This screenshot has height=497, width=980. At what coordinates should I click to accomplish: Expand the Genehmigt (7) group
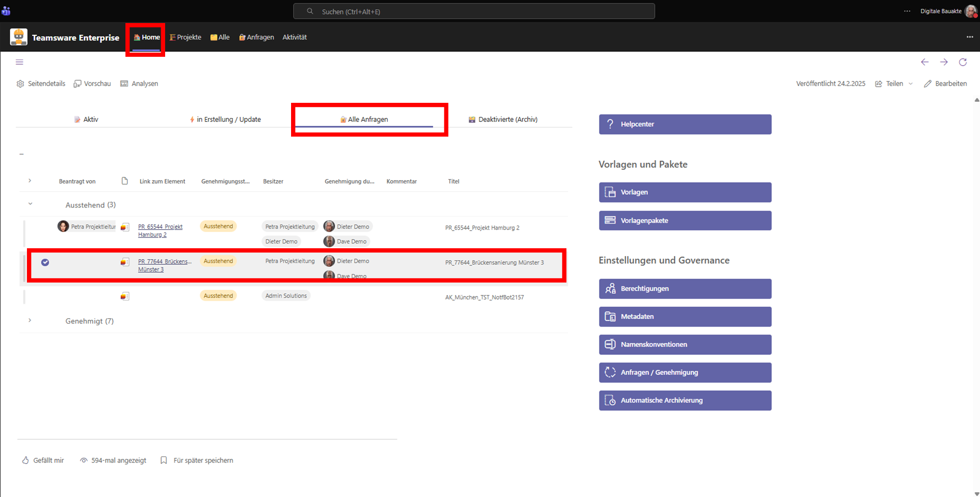click(x=30, y=321)
